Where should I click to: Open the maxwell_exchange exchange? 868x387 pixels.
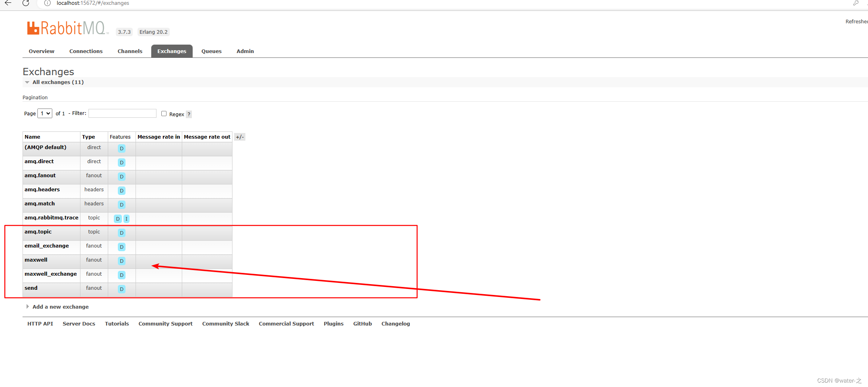51,274
